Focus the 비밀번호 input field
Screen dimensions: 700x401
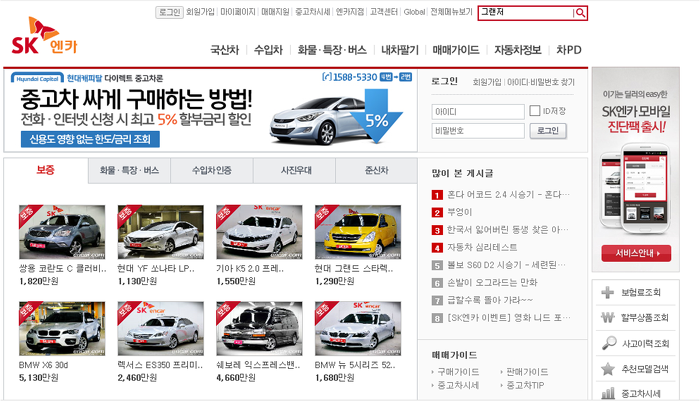pyautogui.click(x=478, y=131)
